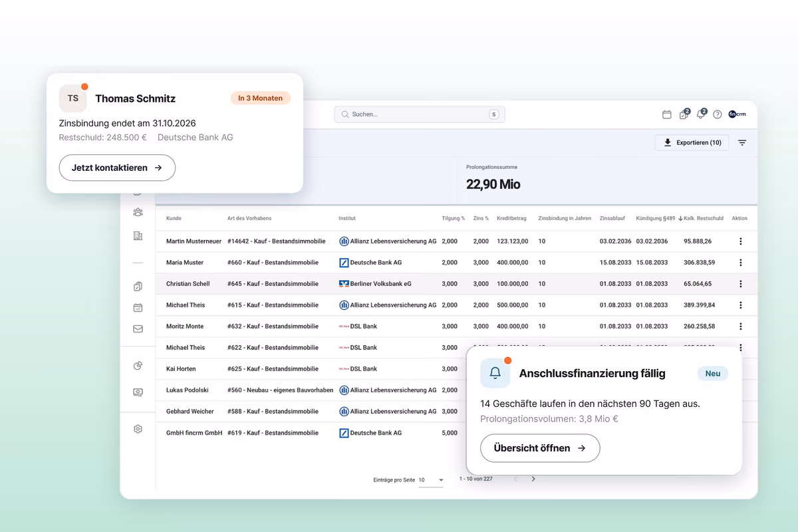Sort by Institut column header
Viewport: 798px width, 532px height.
[347, 218]
